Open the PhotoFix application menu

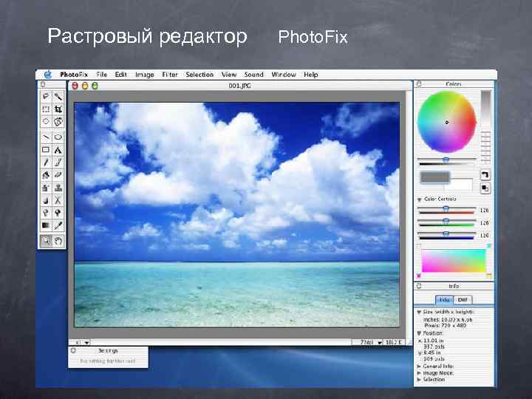coord(74,75)
